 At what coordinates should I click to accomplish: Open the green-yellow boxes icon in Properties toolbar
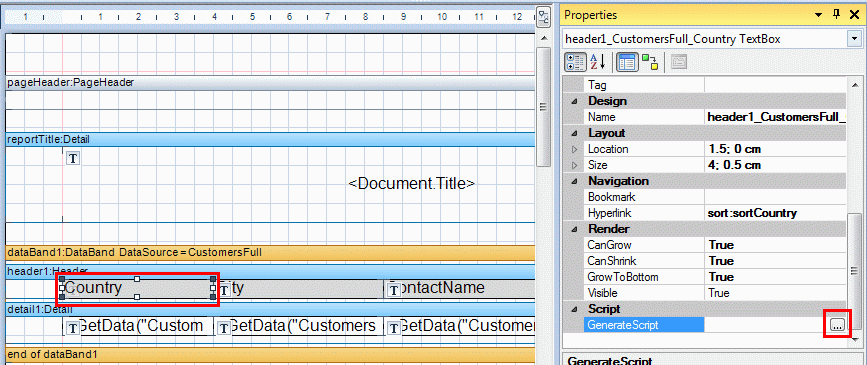pos(649,63)
